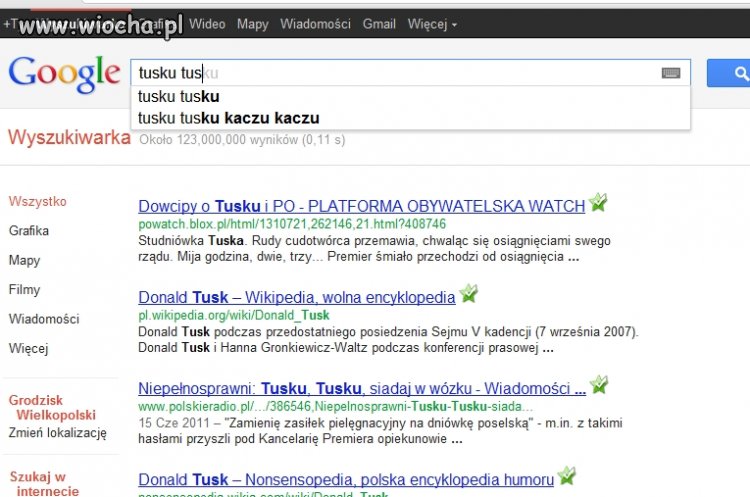This screenshot has height=497, width=750.
Task: Select the Wszystko filter in sidebar
Action: click(37, 201)
